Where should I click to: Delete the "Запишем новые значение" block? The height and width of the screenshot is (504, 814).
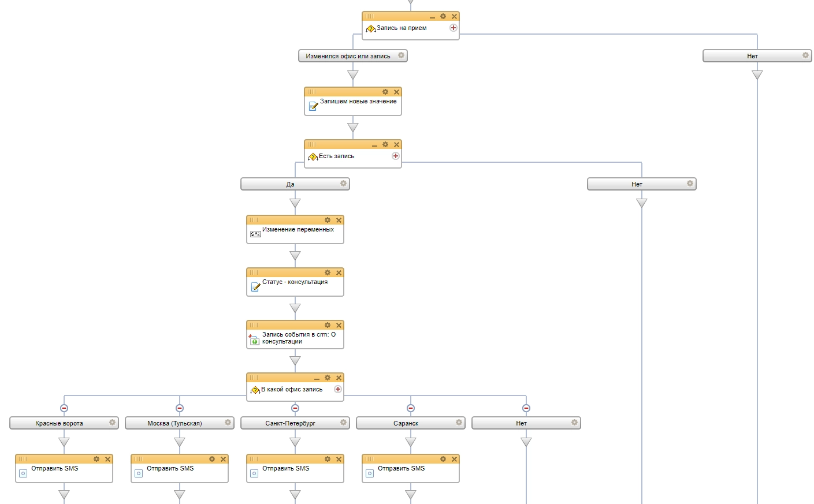pos(396,92)
